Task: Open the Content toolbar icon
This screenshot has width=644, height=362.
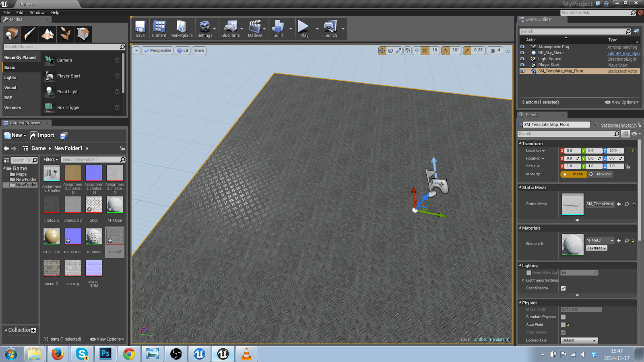Action: coord(159,29)
